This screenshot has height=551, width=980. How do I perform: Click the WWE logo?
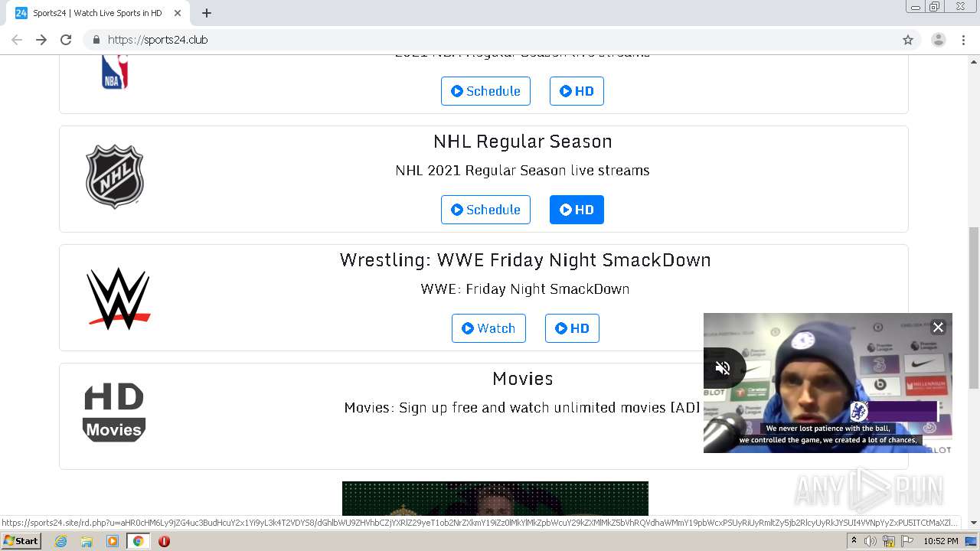click(118, 298)
